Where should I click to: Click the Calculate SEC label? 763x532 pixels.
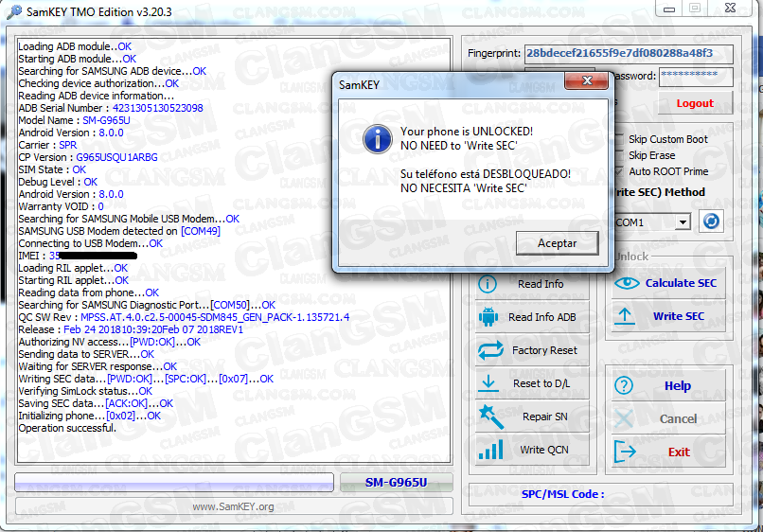click(x=681, y=283)
